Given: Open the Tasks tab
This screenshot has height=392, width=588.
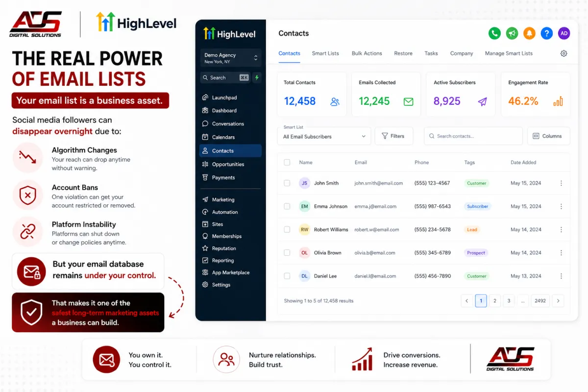Looking at the screenshot, I should 431,53.
